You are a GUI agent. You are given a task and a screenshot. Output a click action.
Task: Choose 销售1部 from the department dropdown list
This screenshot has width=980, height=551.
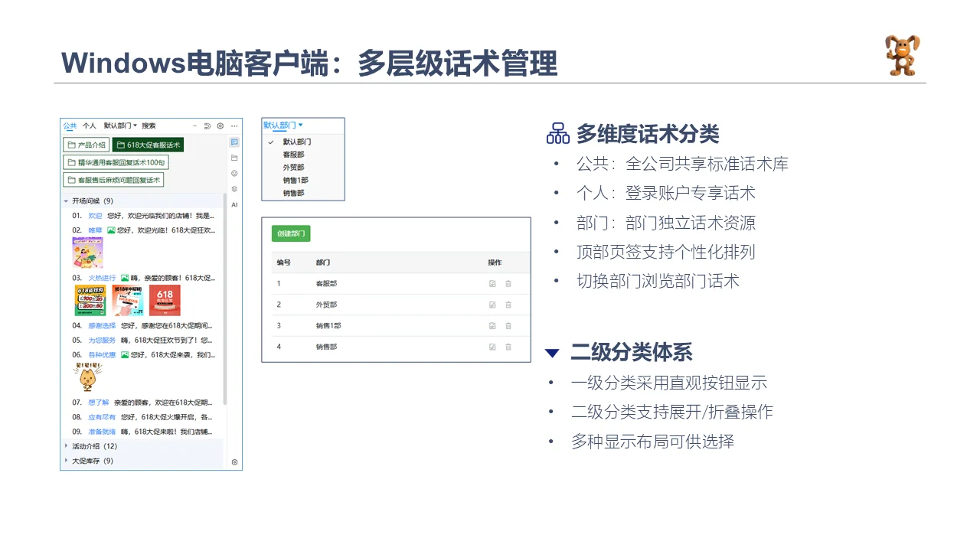tap(296, 181)
